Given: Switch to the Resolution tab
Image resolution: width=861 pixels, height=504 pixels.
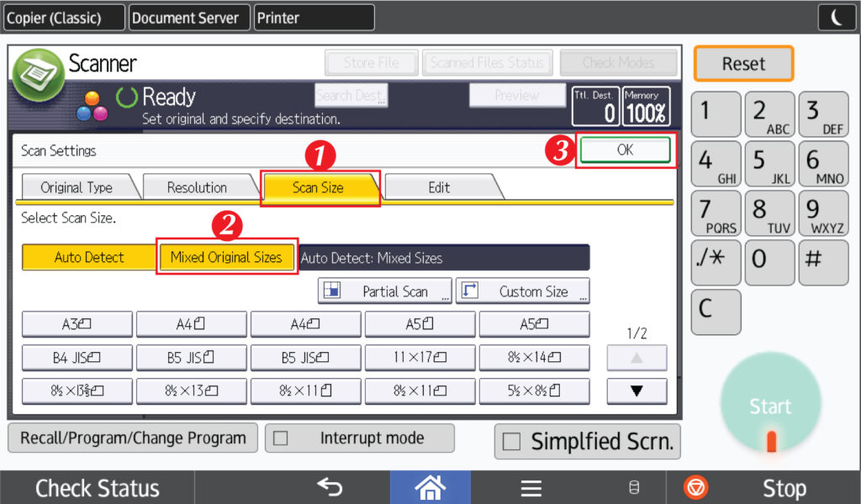Looking at the screenshot, I should pos(198,187).
